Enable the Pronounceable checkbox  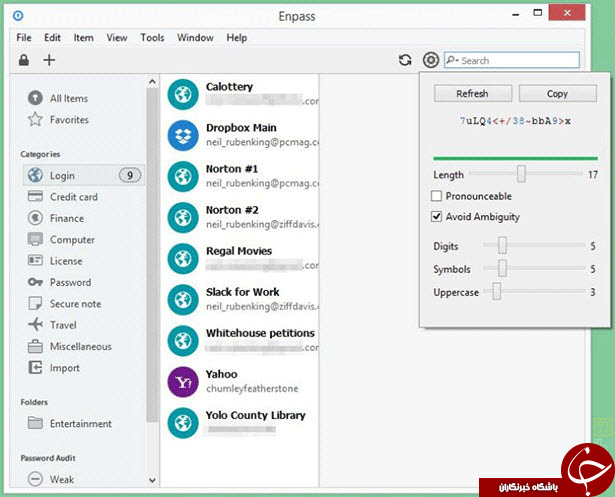436,196
